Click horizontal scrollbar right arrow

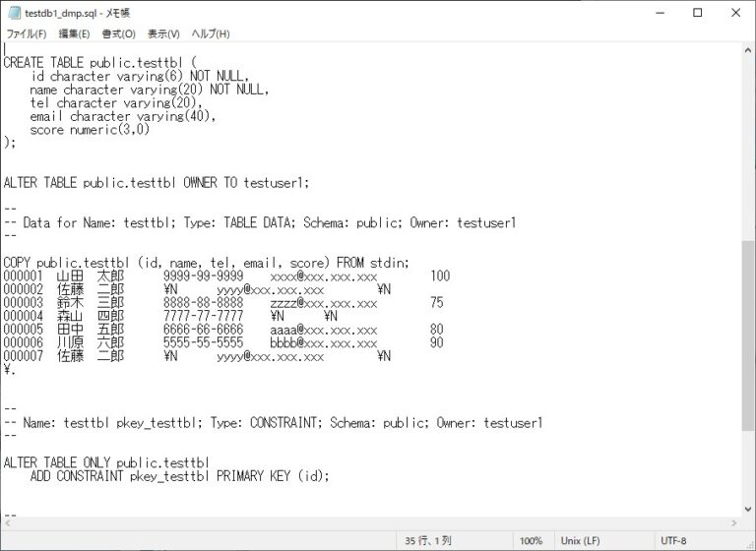[734, 523]
